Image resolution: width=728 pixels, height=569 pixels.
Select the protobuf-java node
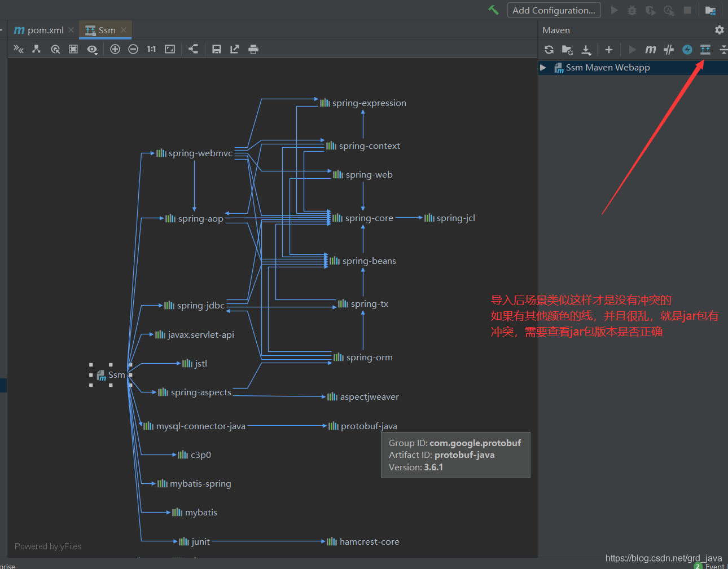coord(363,426)
